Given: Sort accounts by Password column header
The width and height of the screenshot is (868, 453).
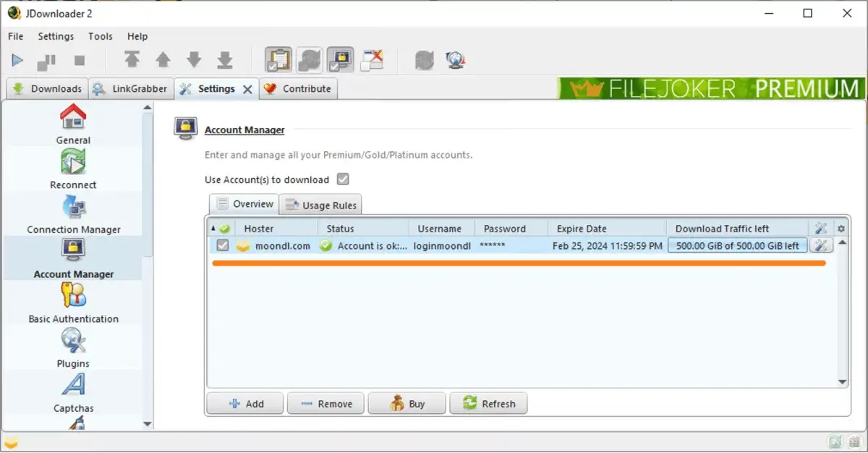Looking at the screenshot, I should click(x=511, y=228).
